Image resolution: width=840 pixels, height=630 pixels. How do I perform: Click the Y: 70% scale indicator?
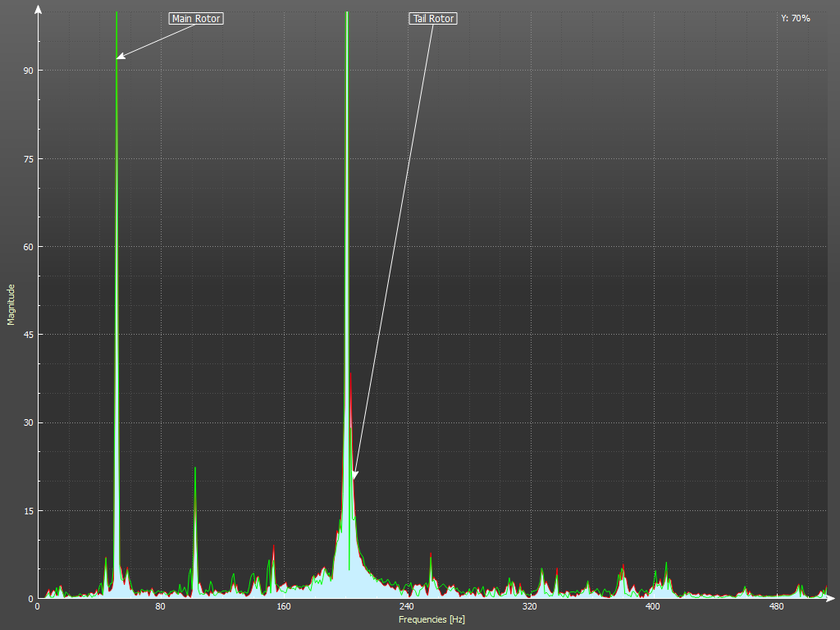795,18
